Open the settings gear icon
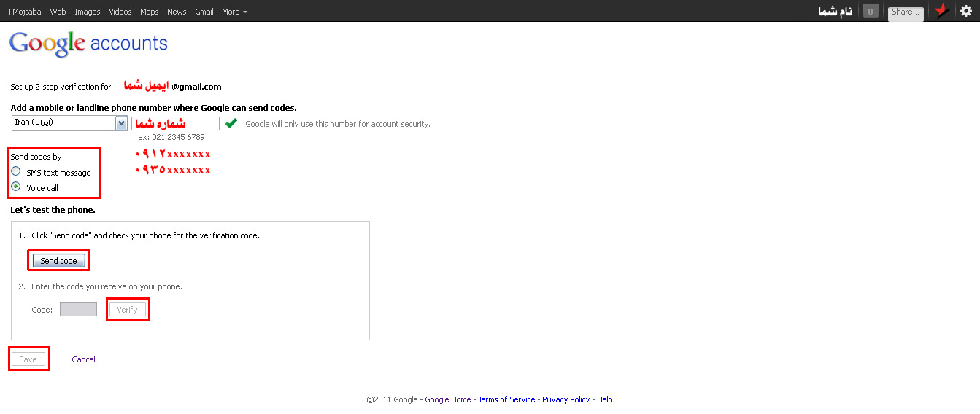Screen dimensions: 980x414 click(x=965, y=11)
